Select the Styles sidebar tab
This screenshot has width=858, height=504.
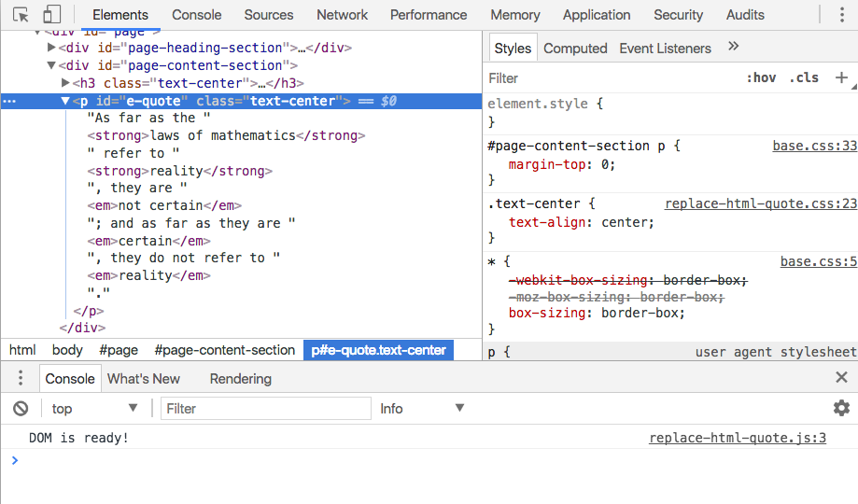point(513,49)
